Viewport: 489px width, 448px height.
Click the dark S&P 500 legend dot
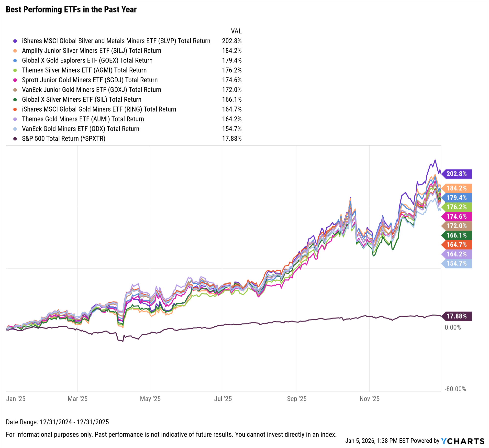(15, 139)
